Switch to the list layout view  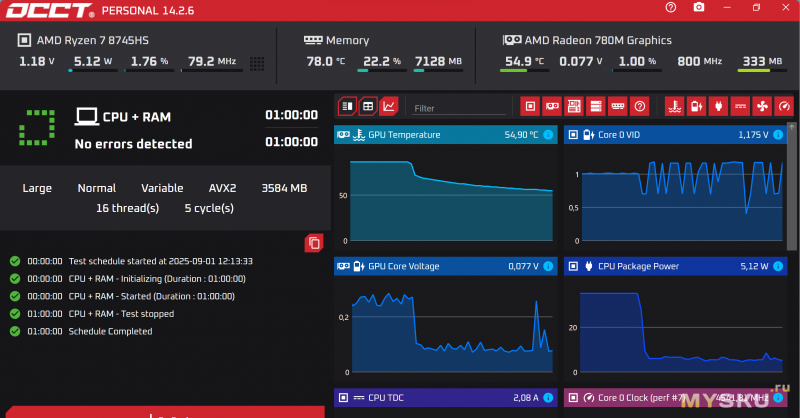347,106
